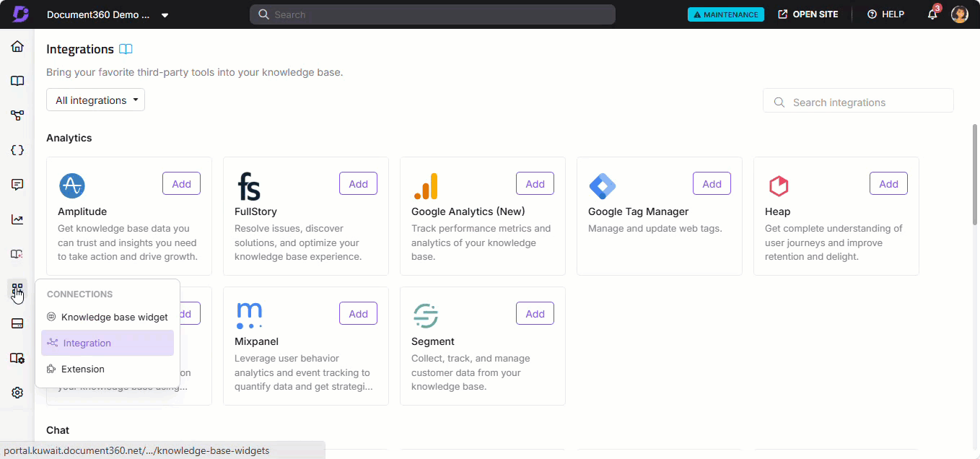Click the notifications bell icon
980x459 pixels.
pos(932,14)
